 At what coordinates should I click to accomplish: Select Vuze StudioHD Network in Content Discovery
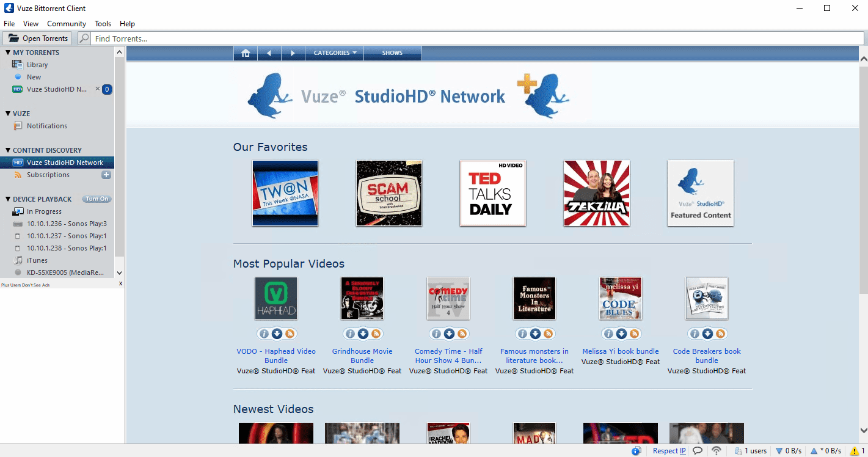[x=57, y=163]
